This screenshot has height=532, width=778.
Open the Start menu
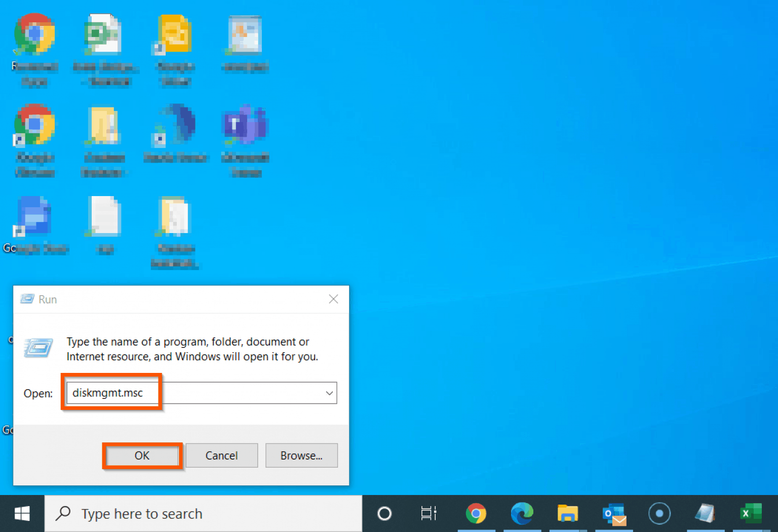pos(22,513)
